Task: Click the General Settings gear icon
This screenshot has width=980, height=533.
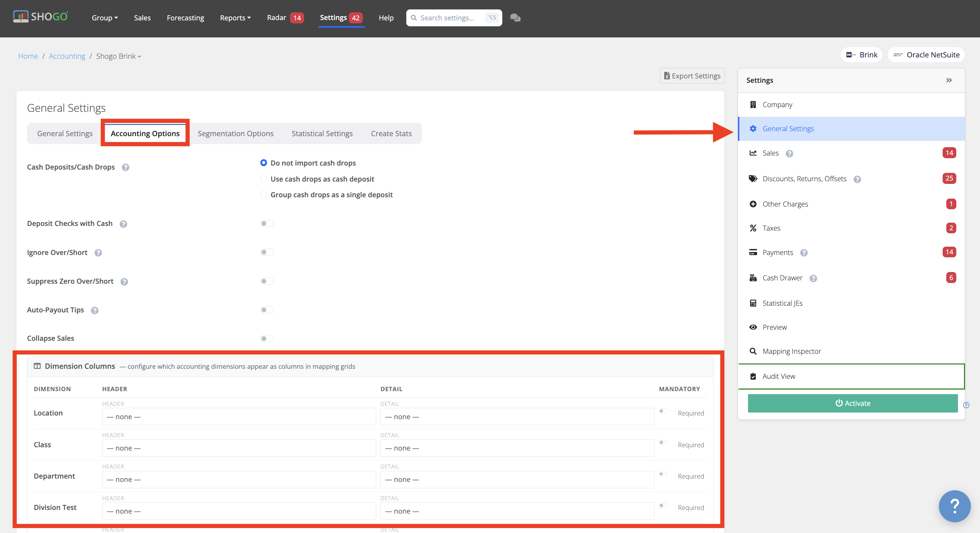Action: (753, 128)
